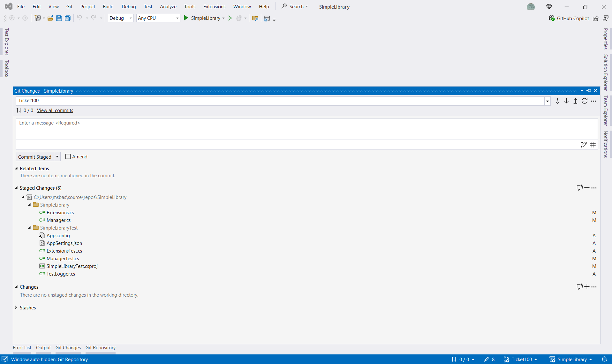Click the View all commits link
Screen dimensions: 612x364
(55, 110)
